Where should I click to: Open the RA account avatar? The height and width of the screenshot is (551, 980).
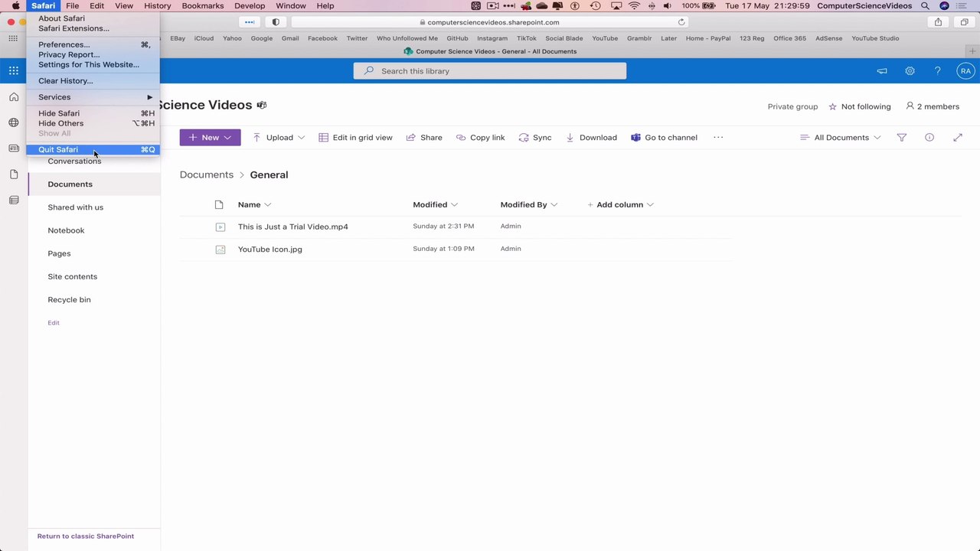(965, 70)
